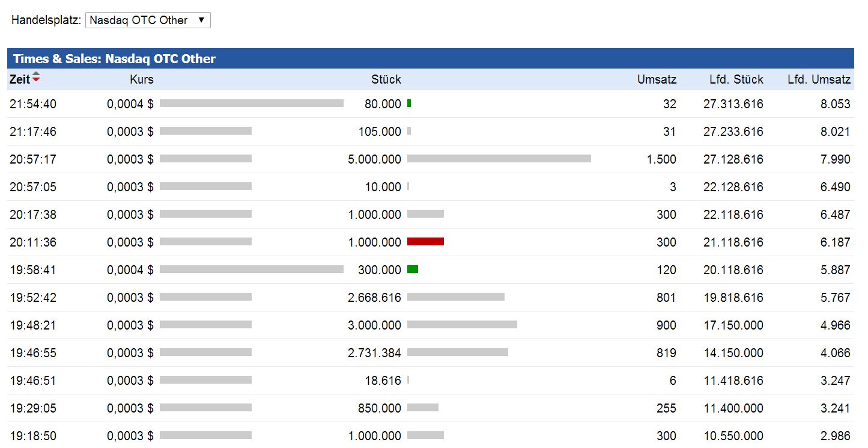
Task: Click the long gray volume bar for 5.000.000
Action: click(x=499, y=159)
